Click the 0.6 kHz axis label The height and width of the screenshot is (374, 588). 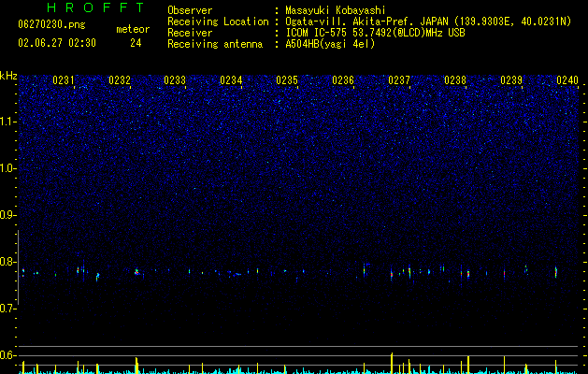[8, 355]
